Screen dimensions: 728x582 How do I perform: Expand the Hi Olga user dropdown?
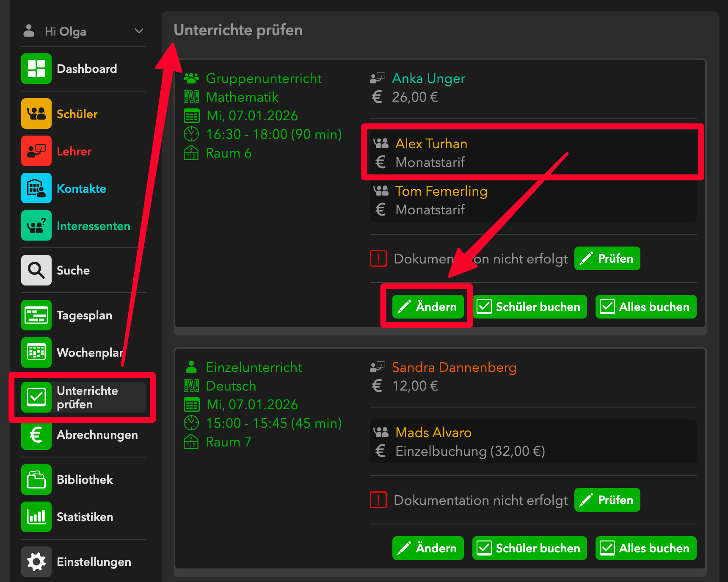(x=139, y=31)
